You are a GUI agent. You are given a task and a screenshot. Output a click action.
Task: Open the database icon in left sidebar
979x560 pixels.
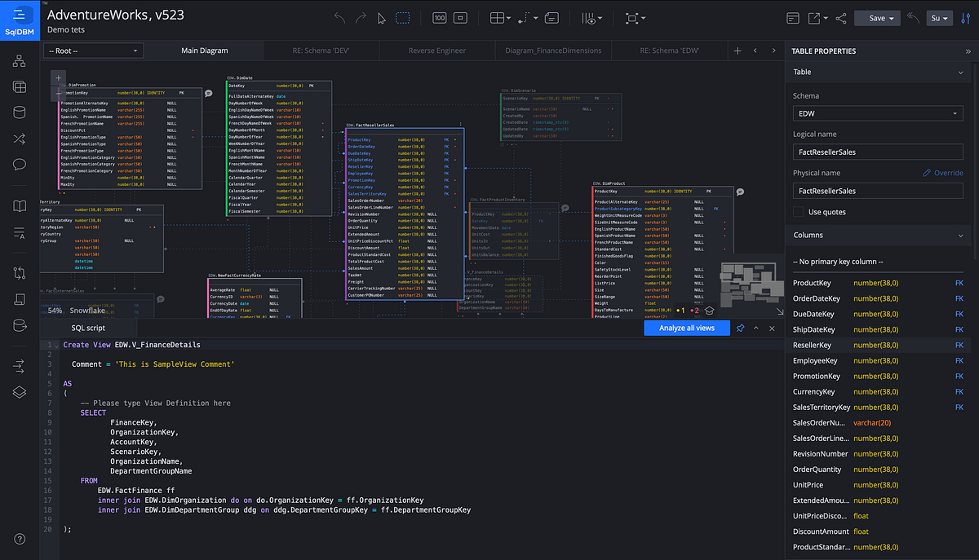point(20,112)
